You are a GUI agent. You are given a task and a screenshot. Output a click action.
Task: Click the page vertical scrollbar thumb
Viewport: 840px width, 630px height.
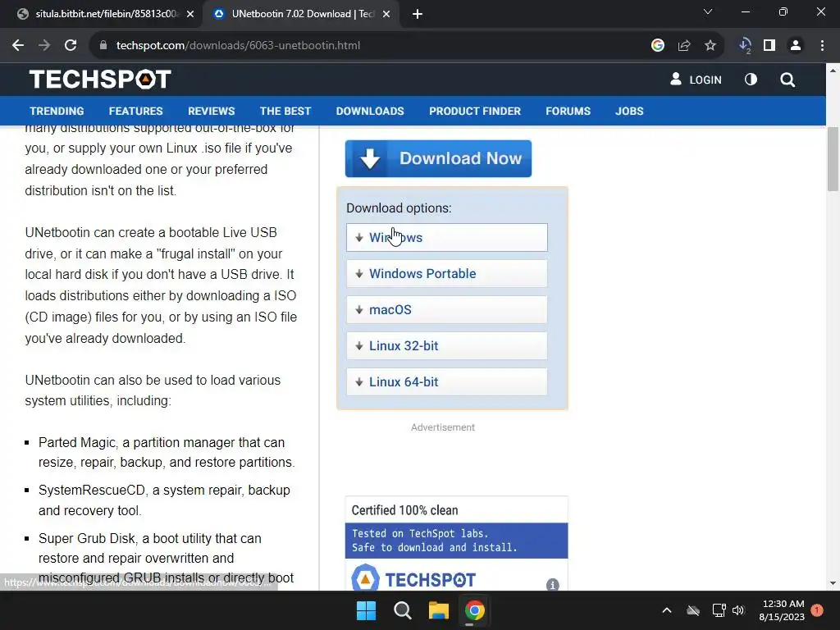tap(833, 159)
